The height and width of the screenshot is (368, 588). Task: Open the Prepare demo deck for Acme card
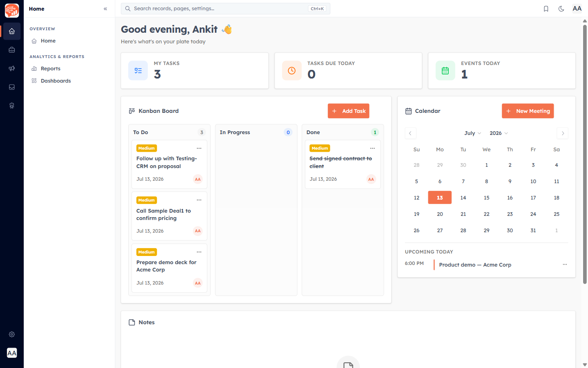click(169, 268)
